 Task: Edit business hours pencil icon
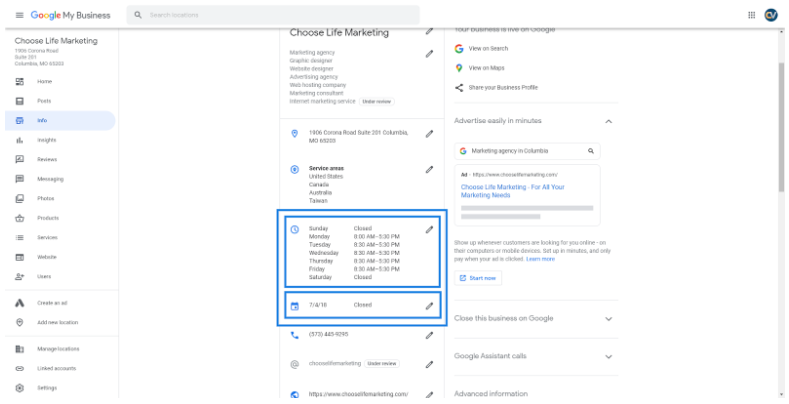click(429, 229)
